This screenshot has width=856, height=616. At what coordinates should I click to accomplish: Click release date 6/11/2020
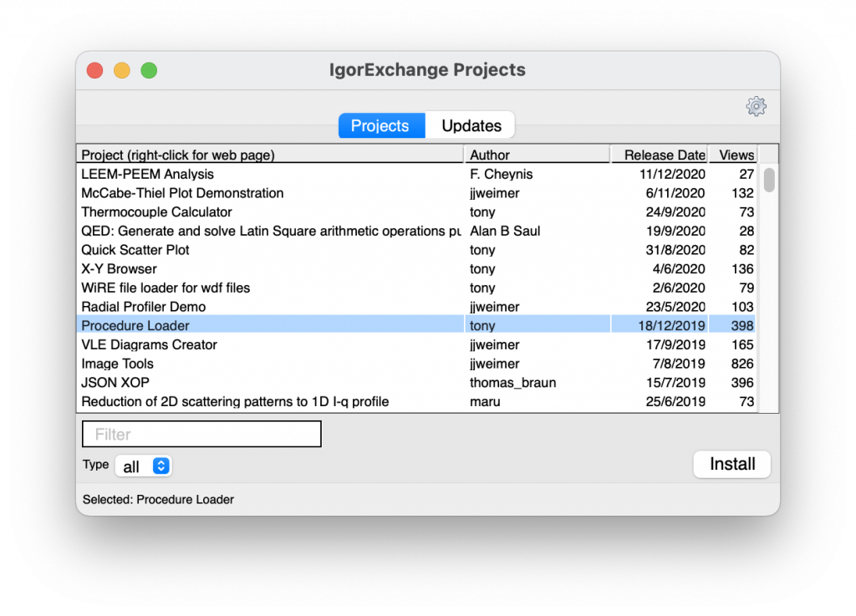[x=675, y=193]
